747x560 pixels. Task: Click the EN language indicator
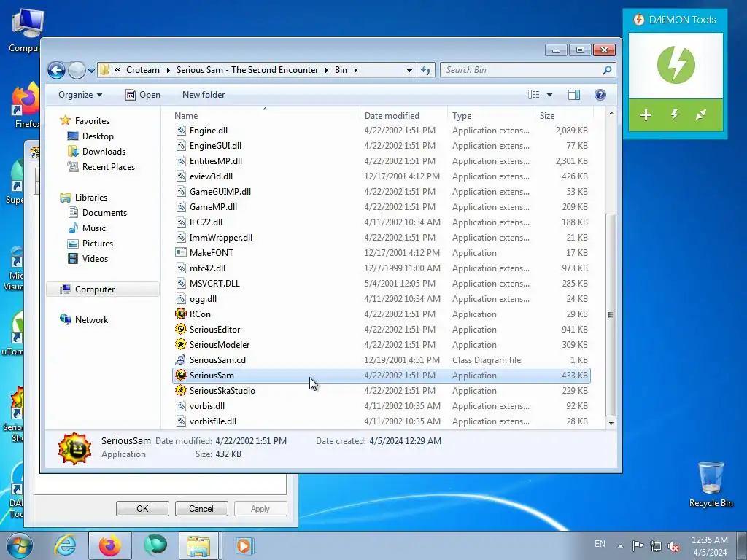click(x=600, y=544)
